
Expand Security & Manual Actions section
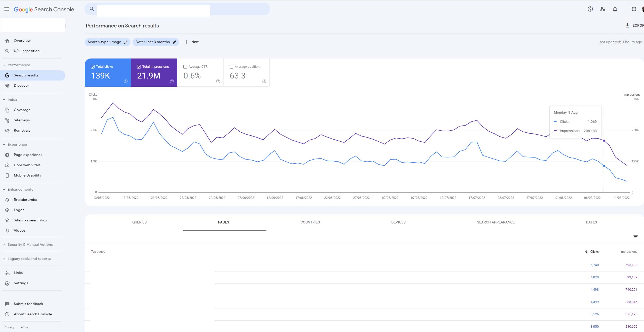pyautogui.click(x=4, y=245)
